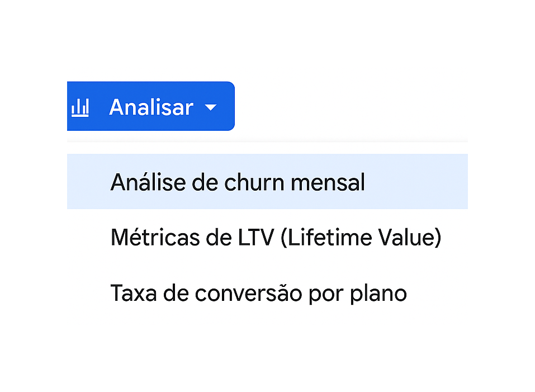Tap the analytics chart glyph in blue button
The height and width of the screenshot is (392, 535).
80,107
